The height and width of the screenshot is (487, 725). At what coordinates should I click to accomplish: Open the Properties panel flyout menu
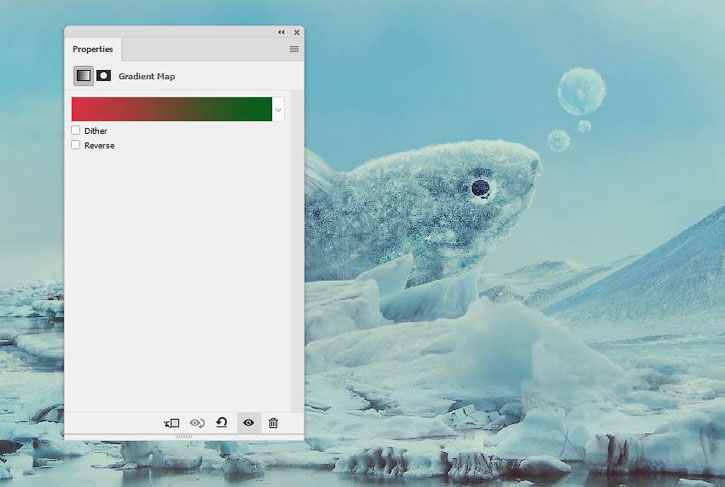coord(294,49)
